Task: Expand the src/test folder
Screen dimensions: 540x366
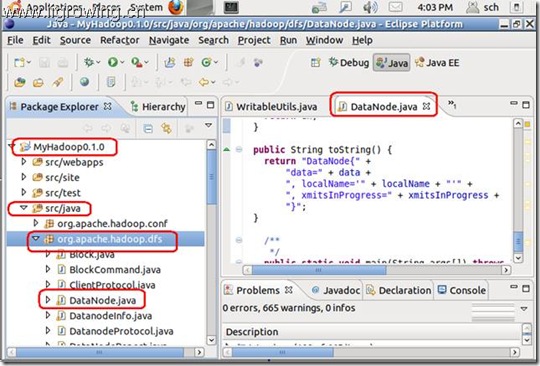Action: [x=23, y=192]
